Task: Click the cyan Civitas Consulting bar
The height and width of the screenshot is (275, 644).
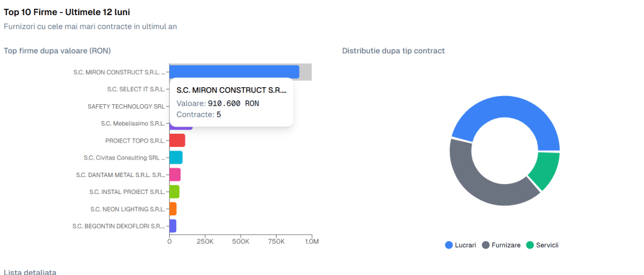Action: (x=176, y=158)
